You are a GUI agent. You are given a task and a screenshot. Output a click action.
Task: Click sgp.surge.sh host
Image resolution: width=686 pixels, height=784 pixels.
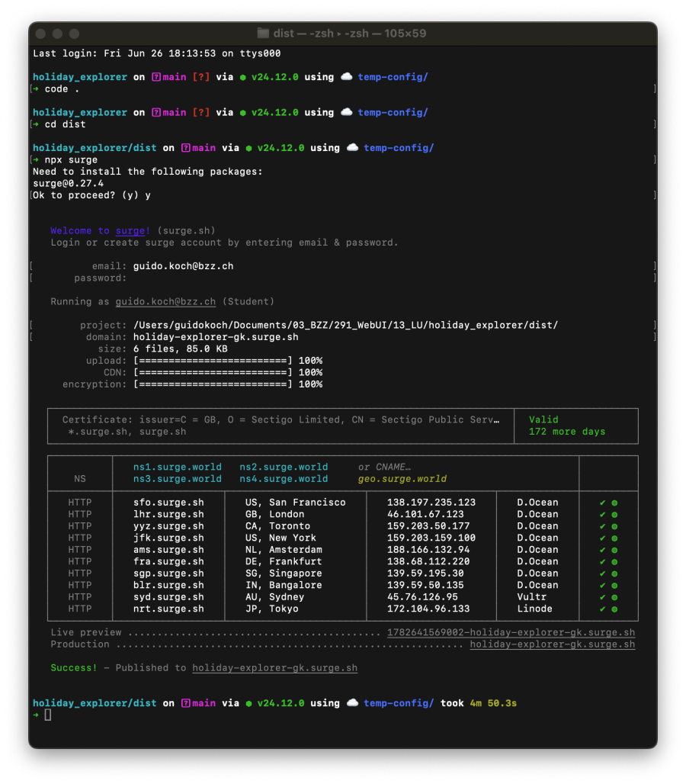click(168, 574)
